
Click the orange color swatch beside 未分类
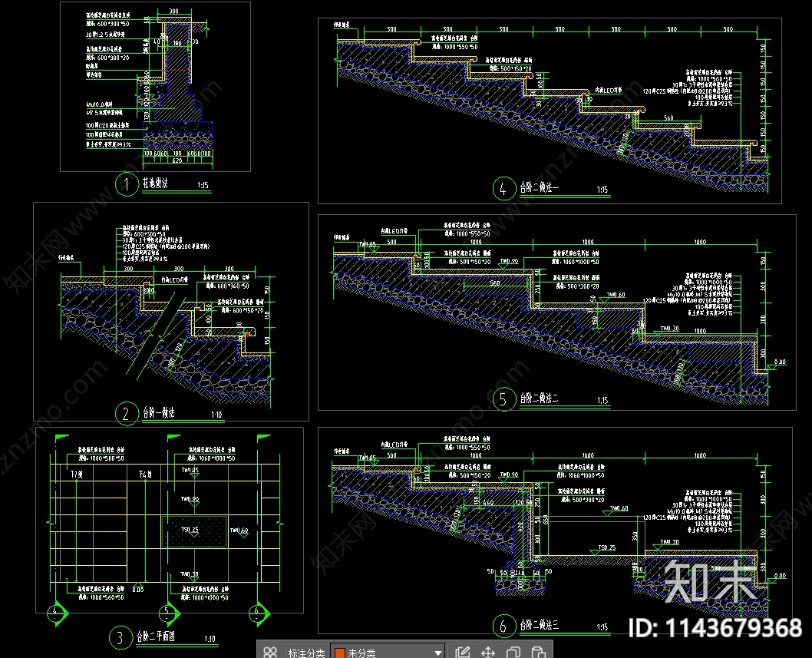point(339,653)
